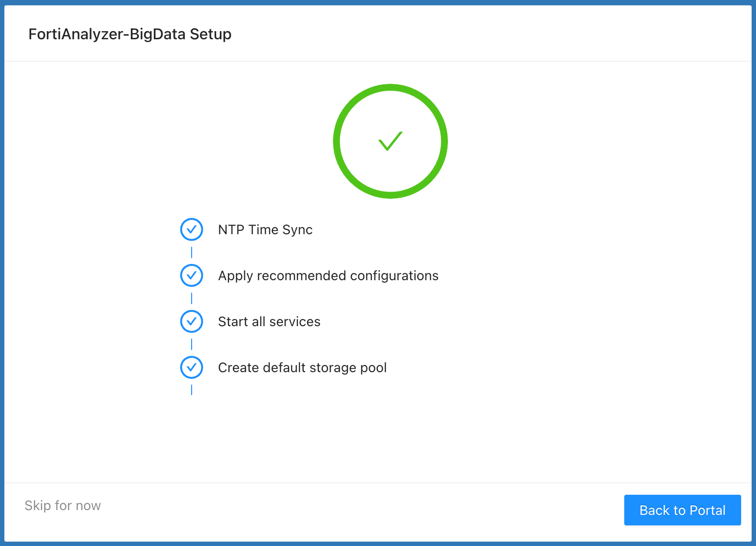
Task: Select the Apply recommended configurations step text
Action: [328, 276]
